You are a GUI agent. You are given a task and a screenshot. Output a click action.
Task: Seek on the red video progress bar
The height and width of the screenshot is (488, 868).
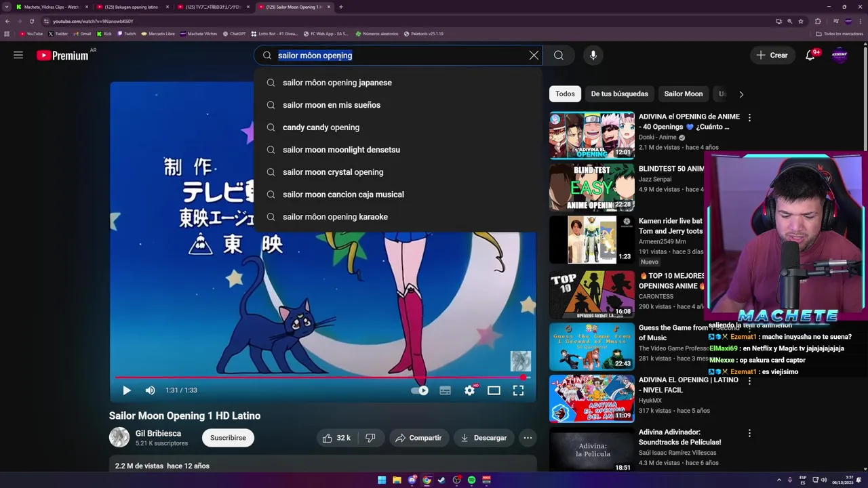point(323,378)
